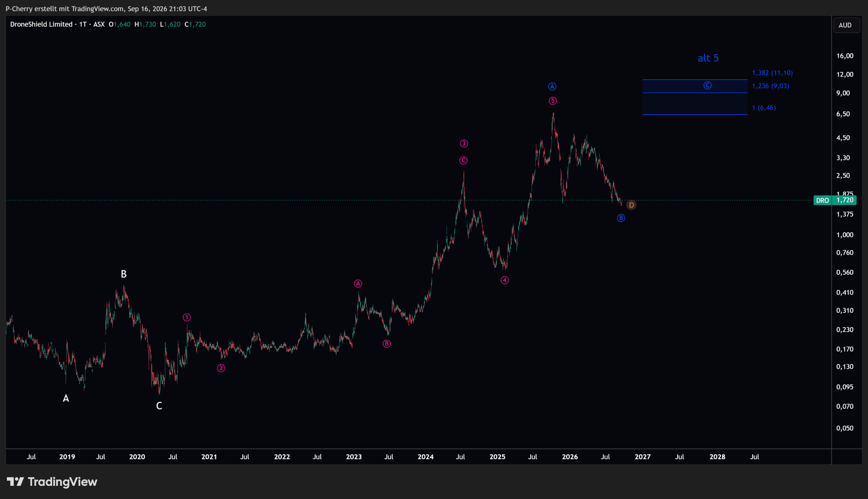Viewport: 868px width, 499px height.
Task: Click the white A wave label
Action: tap(66, 398)
